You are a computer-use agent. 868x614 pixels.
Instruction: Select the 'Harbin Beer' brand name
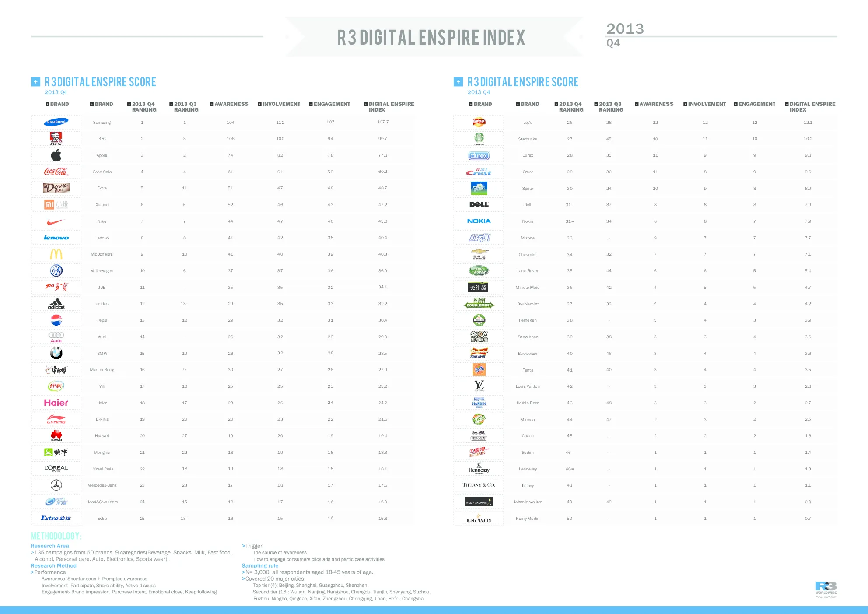(x=528, y=403)
